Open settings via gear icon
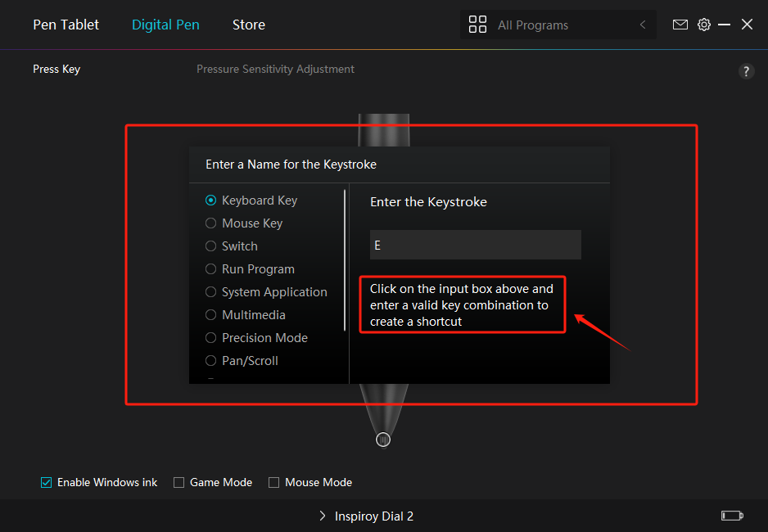The image size is (768, 532). (704, 25)
